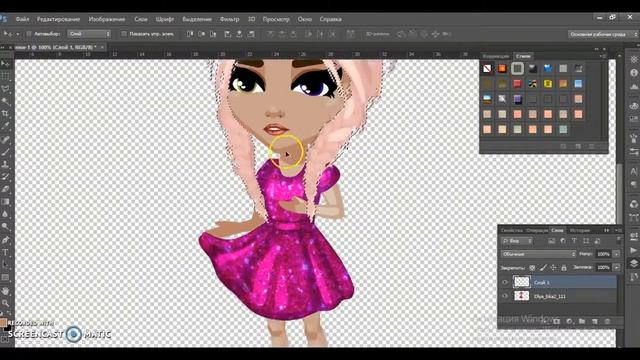Open the workspace switcher dropdown
The image size is (640, 360).
click(603, 34)
